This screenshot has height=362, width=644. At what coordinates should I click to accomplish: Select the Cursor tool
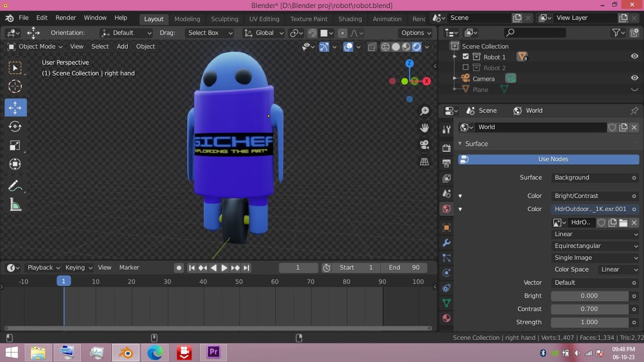pyautogui.click(x=15, y=86)
